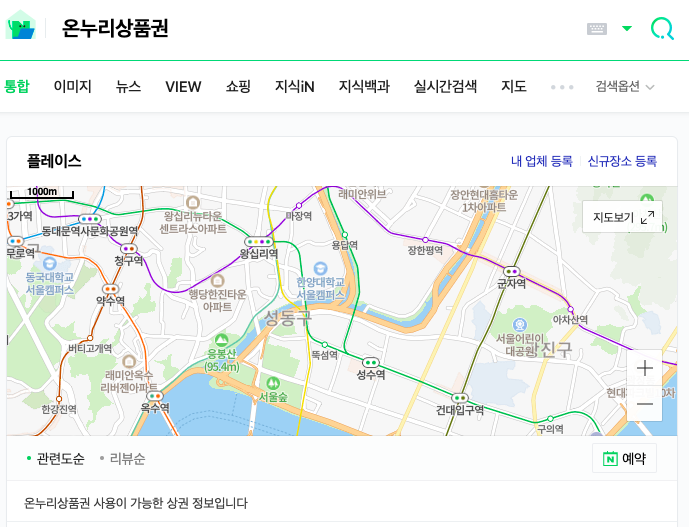
Task: Click the 내 업체 등록 link
Action: (x=542, y=161)
